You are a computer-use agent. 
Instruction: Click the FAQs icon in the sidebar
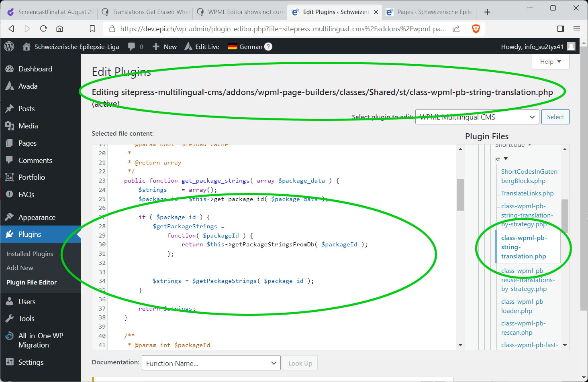pyautogui.click(x=10, y=195)
